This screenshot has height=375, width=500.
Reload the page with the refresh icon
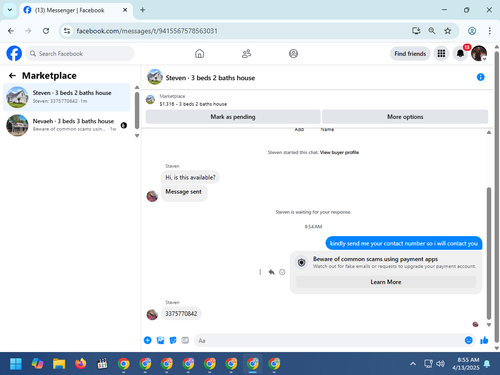coord(46,31)
